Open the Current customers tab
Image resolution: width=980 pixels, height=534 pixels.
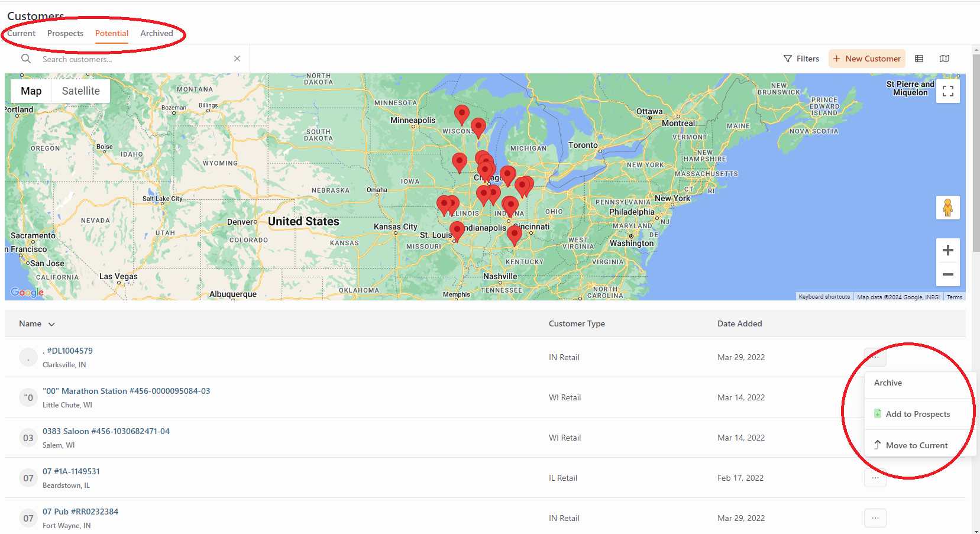pyautogui.click(x=21, y=33)
